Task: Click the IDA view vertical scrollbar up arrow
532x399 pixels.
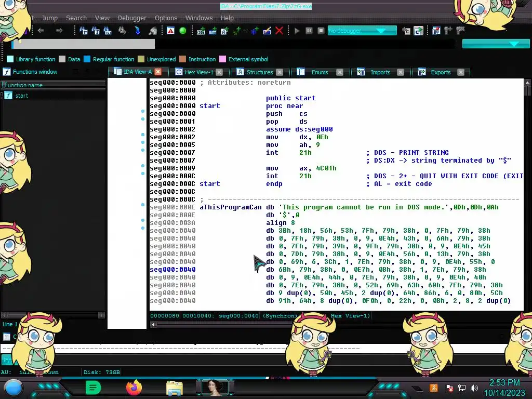Action: tap(527, 83)
